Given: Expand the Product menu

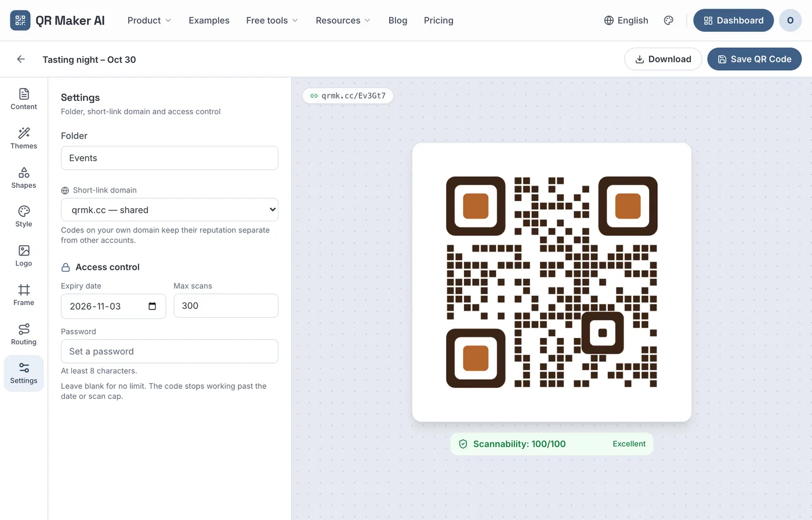Looking at the screenshot, I should click(149, 20).
